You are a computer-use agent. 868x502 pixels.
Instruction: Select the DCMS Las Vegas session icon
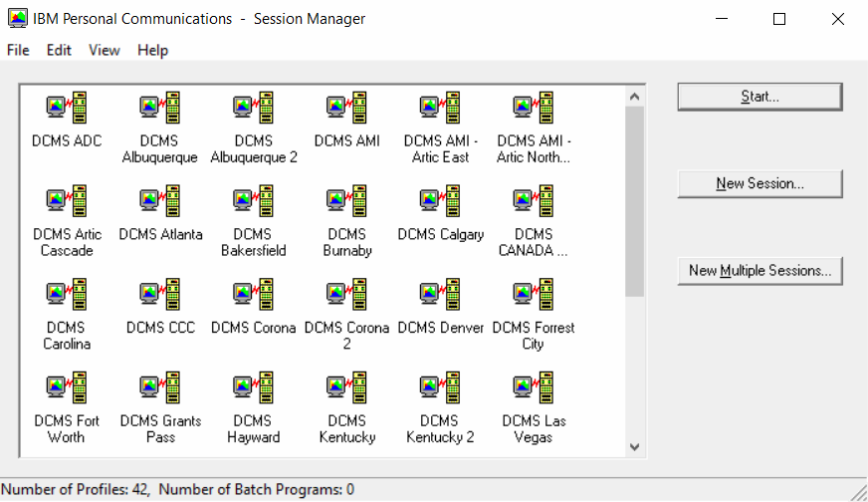coord(534,387)
